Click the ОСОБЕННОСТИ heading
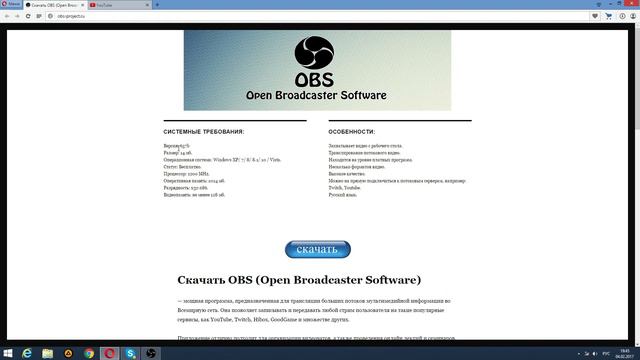This screenshot has height=360, width=640. click(x=351, y=132)
